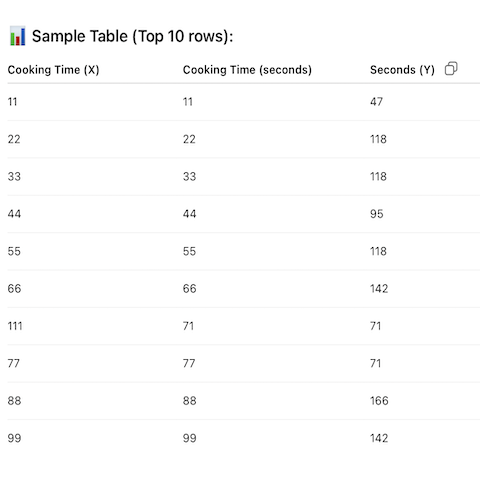The height and width of the screenshot is (480, 480).
Task: Select the 88 value in middle column
Action: tap(189, 400)
